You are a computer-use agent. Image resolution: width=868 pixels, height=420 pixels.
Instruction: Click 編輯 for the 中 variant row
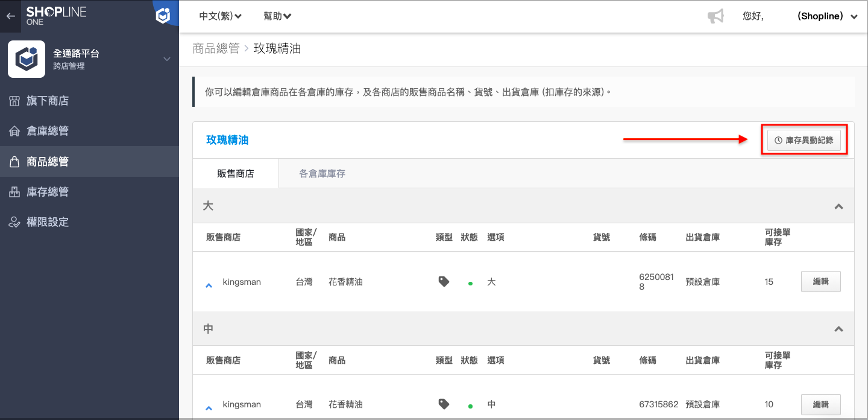click(x=820, y=405)
